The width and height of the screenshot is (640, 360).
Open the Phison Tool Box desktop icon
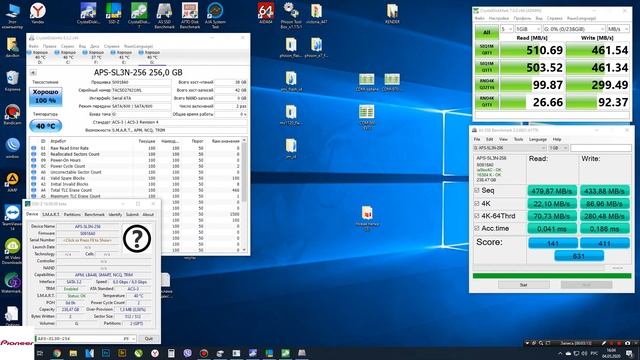point(291,14)
